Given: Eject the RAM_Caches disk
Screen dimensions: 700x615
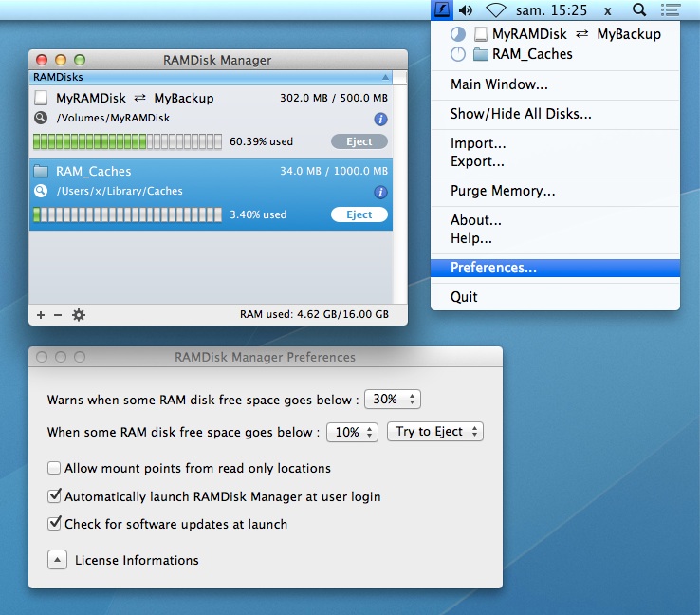Looking at the screenshot, I should click(359, 214).
